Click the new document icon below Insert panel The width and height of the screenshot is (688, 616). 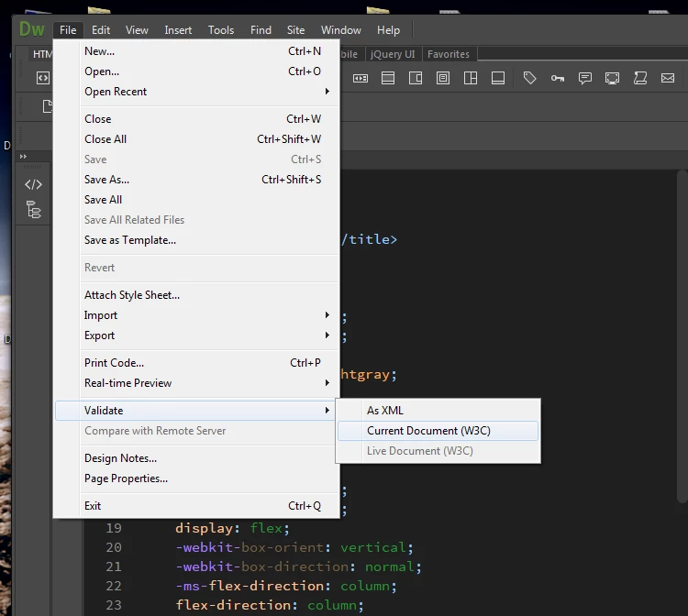click(x=48, y=106)
